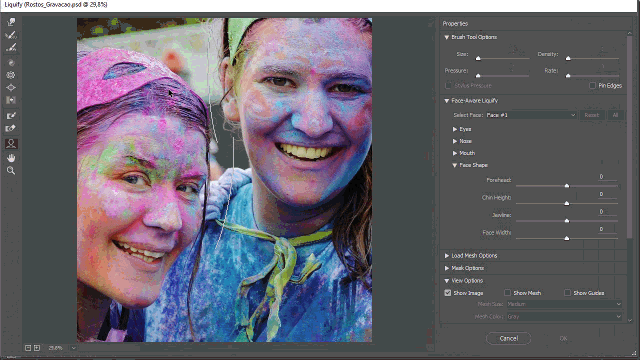Open the Mesh Color dropdown

[564, 316]
